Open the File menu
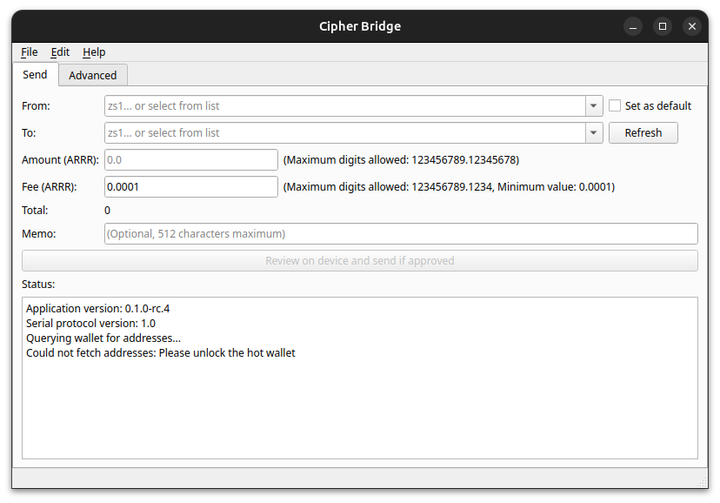Image resolution: width=720 pixels, height=503 pixels. (29, 52)
